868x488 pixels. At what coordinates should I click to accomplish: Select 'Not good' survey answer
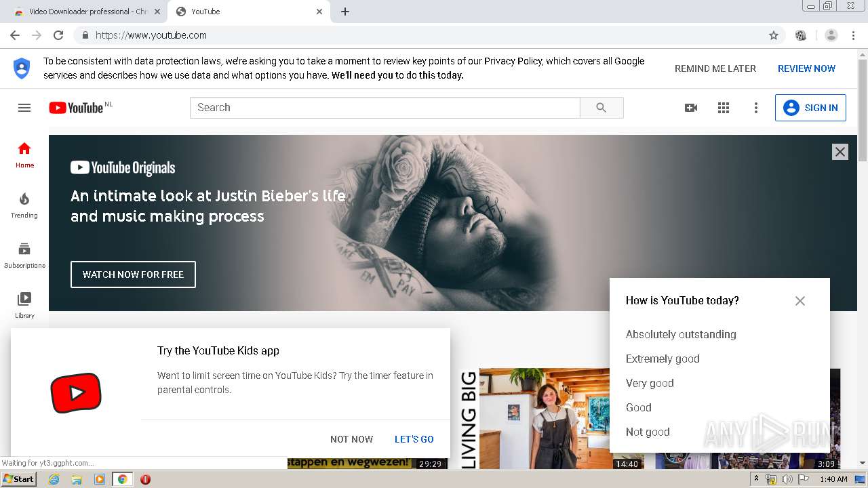click(x=648, y=432)
